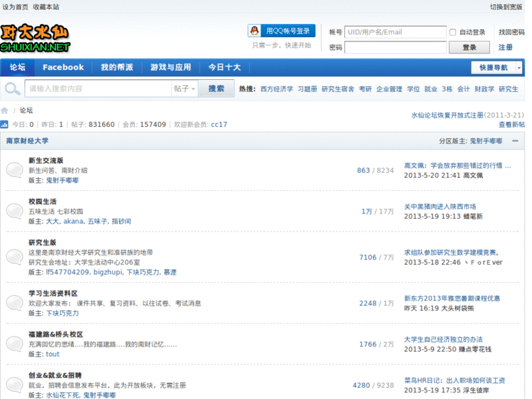
Task: Click the 设为首页 link
Action: click(15, 7)
